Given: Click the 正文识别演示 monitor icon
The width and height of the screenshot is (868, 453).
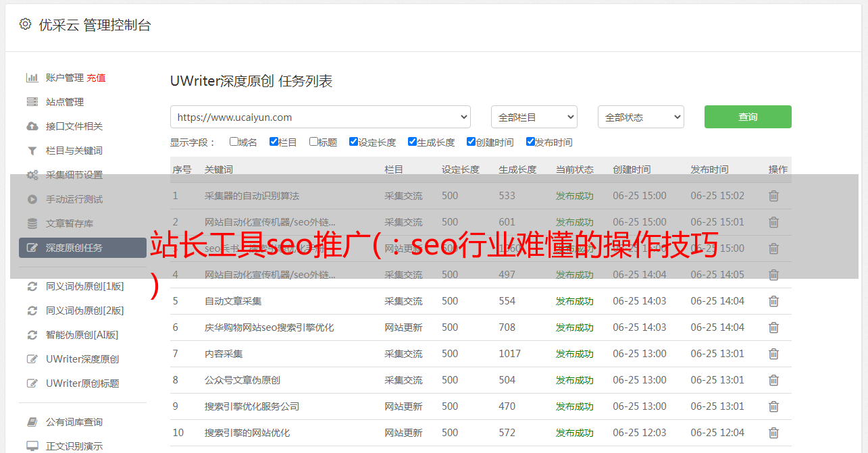Looking at the screenshot, I should [x=32, y=446].
